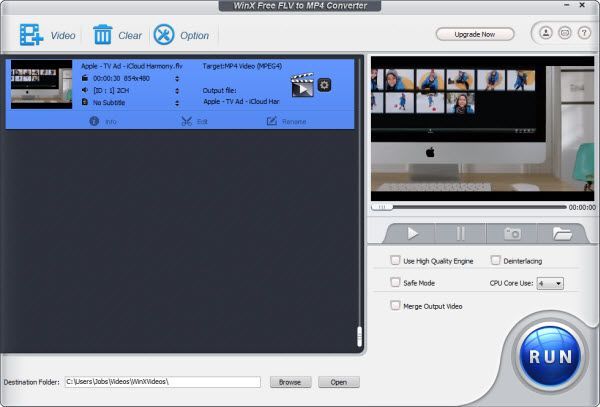Toggle the Deinterlacing checkbox
The width and height of the screenshot is (600, 407).
(495, 260)
